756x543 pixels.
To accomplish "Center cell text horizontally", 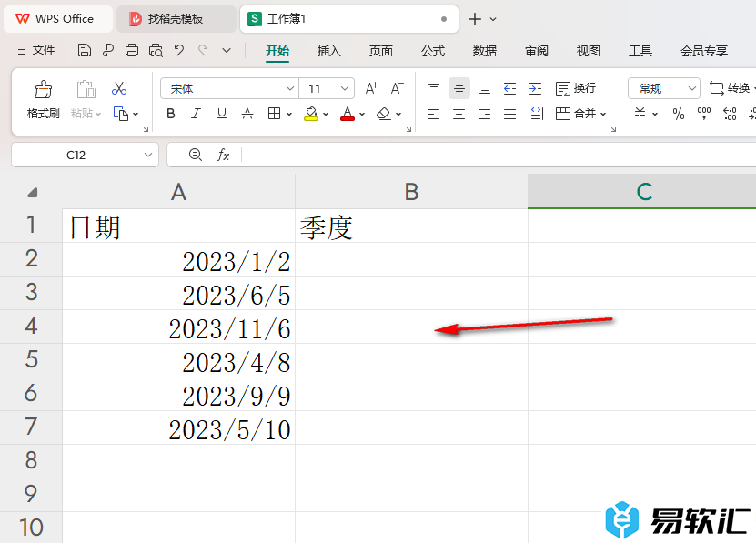I will 459,114.
